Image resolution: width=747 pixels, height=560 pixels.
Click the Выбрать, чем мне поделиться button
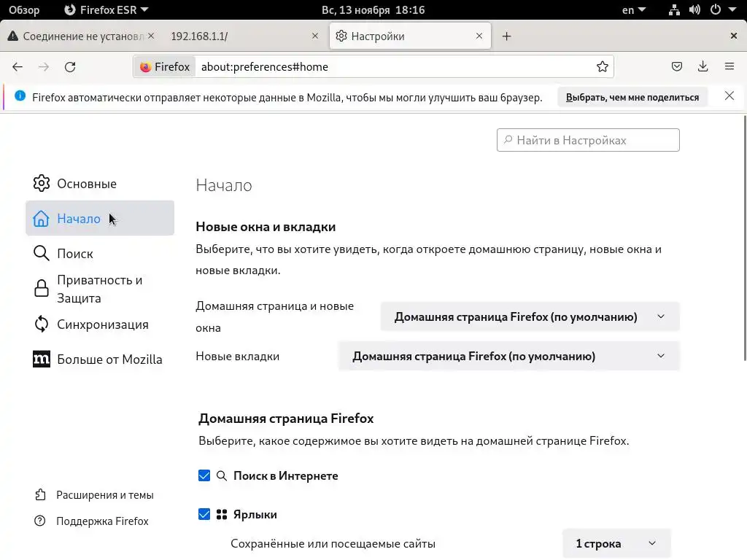pos(632,97)
